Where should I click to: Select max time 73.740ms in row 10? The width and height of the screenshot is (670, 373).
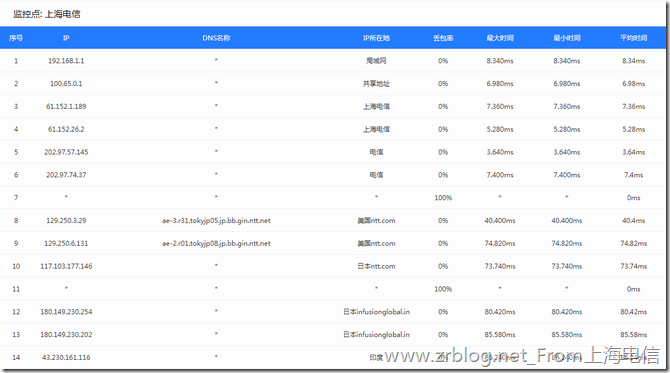coord(500,266)
